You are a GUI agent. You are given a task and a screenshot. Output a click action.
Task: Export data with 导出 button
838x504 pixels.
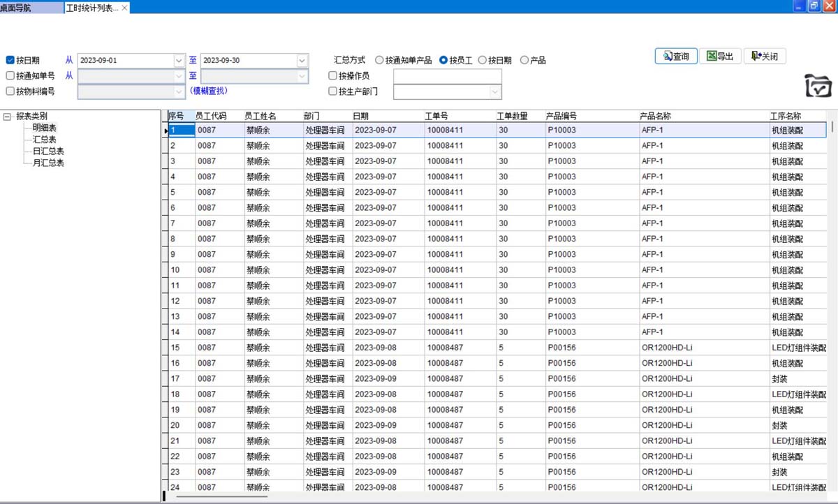click(x=720, y=57)
